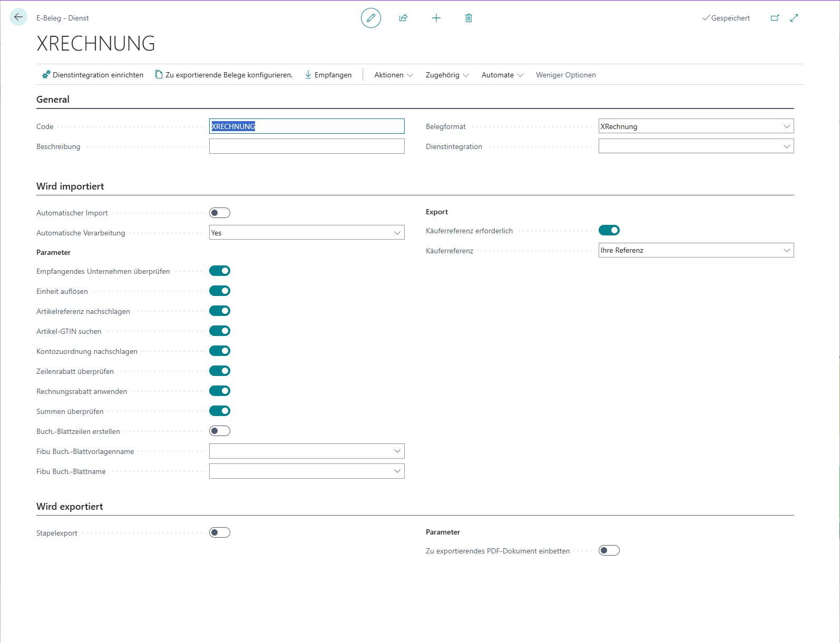Click the share icon
The width and height of the screenshot is (840, 643).
click(x=403, y=18)
